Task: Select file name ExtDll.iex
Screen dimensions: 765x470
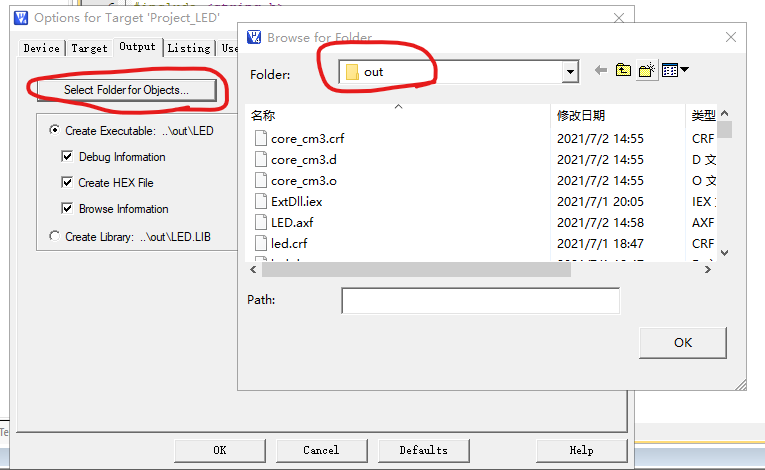Action: (297, 202)
